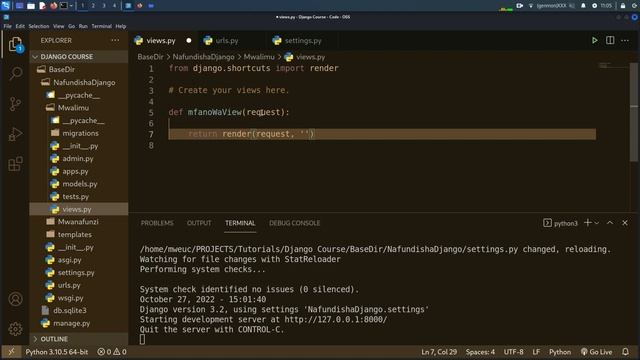640x360 pixels.
Task: Maximize the terminal panel size
Action: point(610,223)
